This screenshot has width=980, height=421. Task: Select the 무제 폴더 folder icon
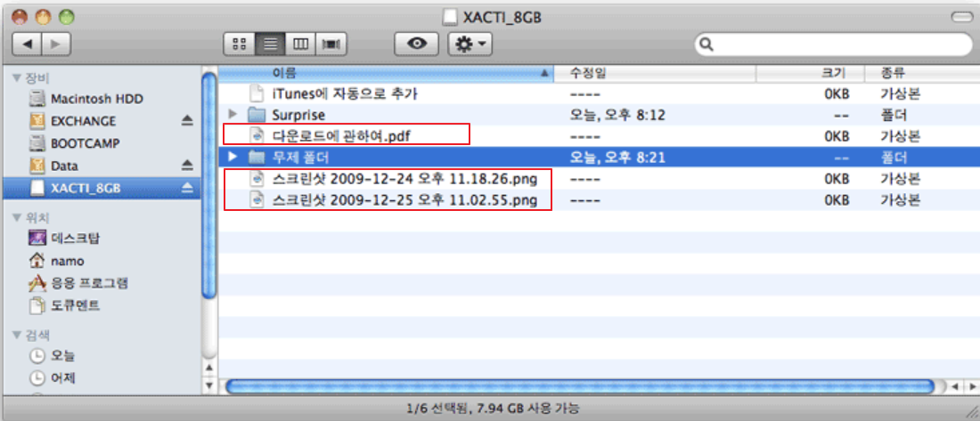pyautogui.click(x=257, y=156)
